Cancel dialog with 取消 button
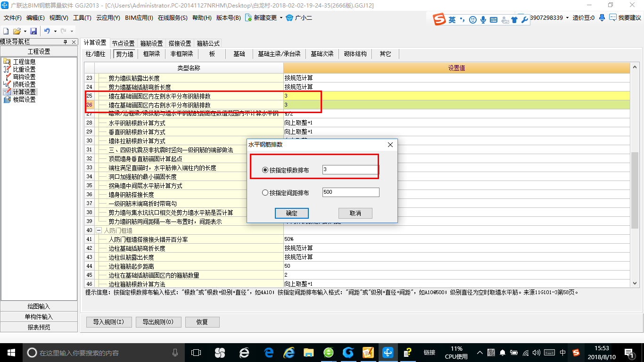The height and width of the screenshot is (362, 644). pos(355,213)
